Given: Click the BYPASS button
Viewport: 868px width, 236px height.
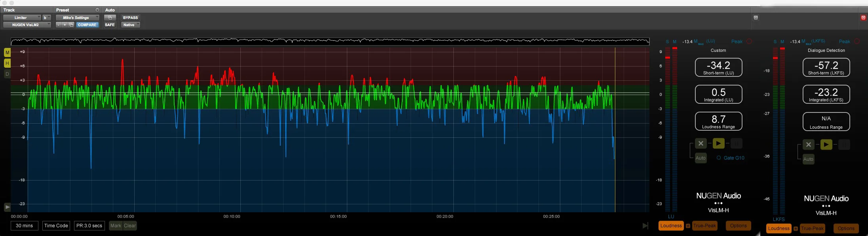Looking at the screenshot, I should [130, 17].
